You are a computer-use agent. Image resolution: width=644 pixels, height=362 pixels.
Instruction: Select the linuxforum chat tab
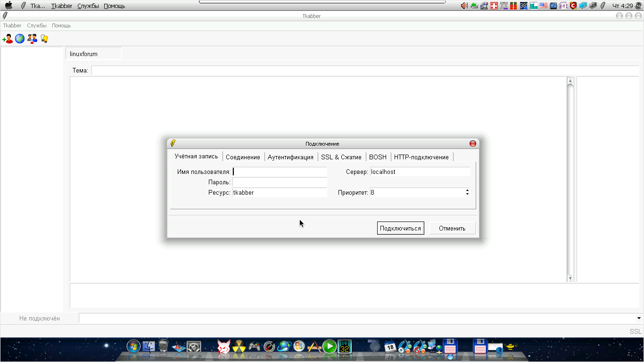pyautogui.click(x=93, y=54)
